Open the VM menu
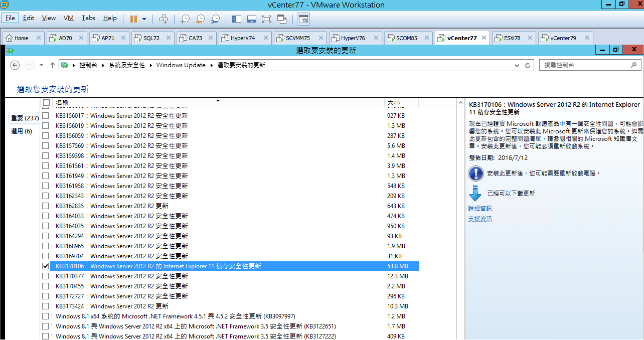This screenshot has height=340, width=644. [69, 18]
